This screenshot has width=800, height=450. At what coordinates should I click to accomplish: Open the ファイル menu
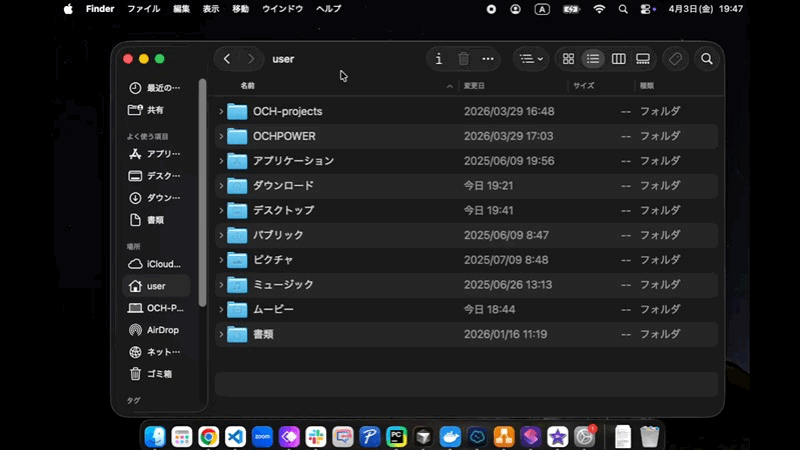143,9
